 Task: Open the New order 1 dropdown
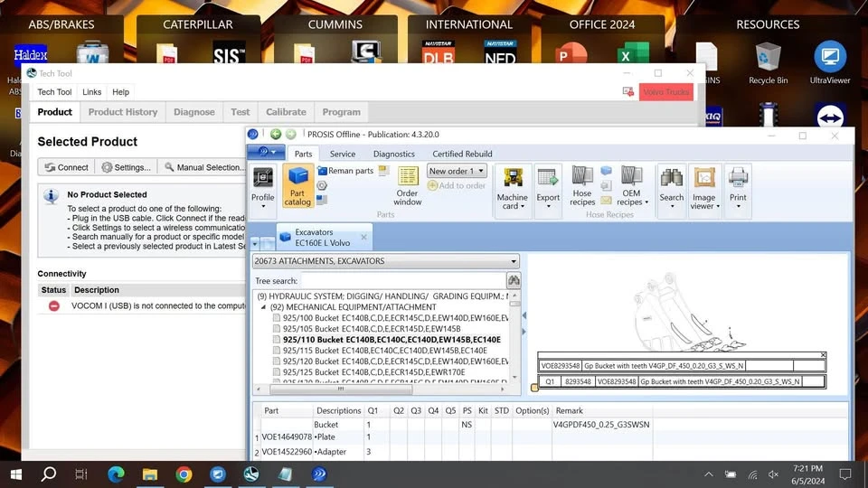[x=457, y=171]
